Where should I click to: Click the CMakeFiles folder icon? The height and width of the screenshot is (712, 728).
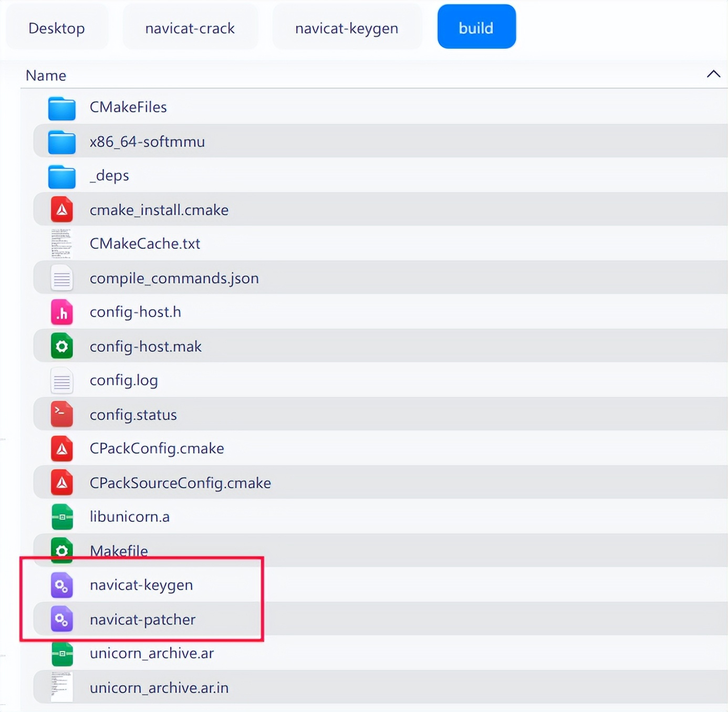pyautogui.click(x=61, y=108)
